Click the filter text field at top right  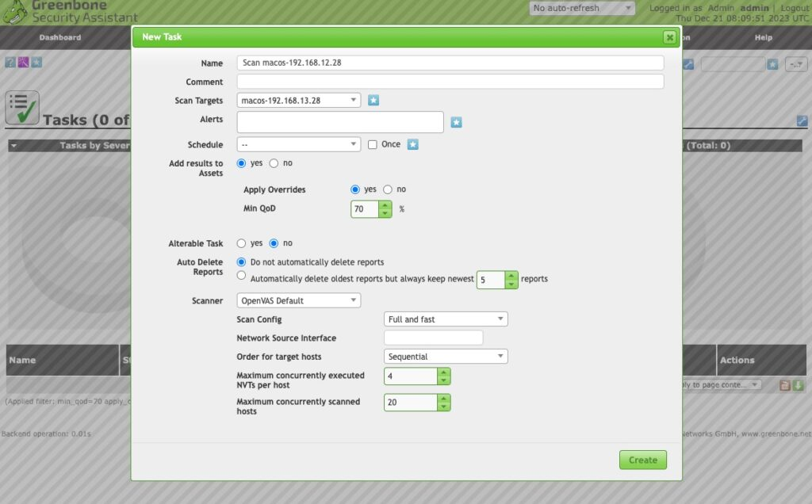click(733, 64)
